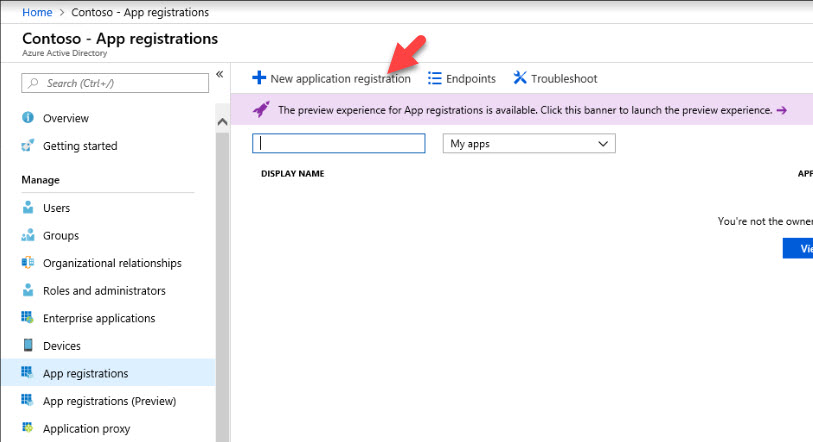Viewport: 813px width, 442px height.
Task: Click the Devices phone icon
Action: click(x=28, y=345)
